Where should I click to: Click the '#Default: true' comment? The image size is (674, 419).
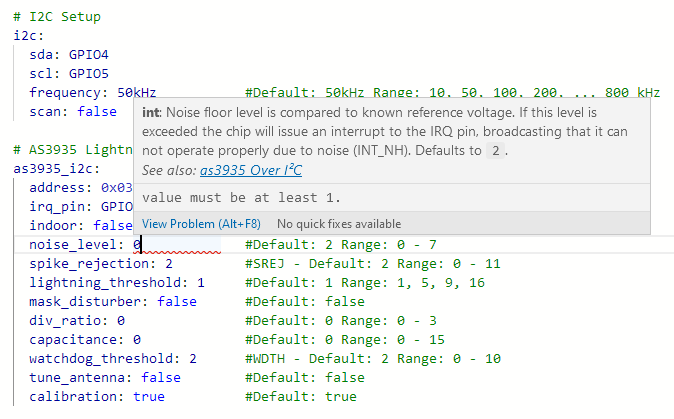(x=301, y=397)
